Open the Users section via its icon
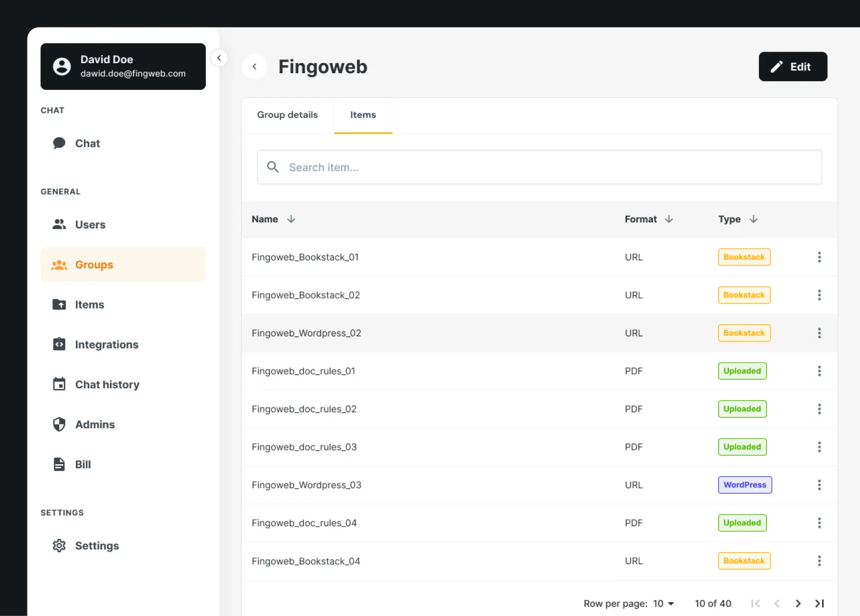860x616 pixels. coord(59,224)
